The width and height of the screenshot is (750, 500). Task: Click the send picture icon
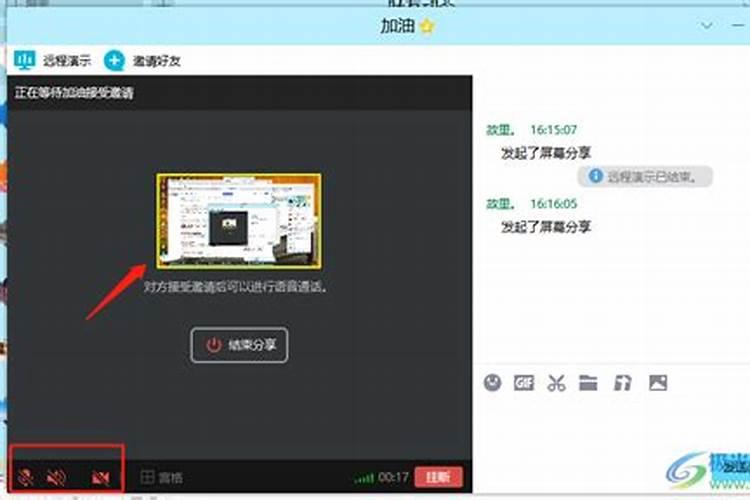pyautogui.click(x=658, y=383)
